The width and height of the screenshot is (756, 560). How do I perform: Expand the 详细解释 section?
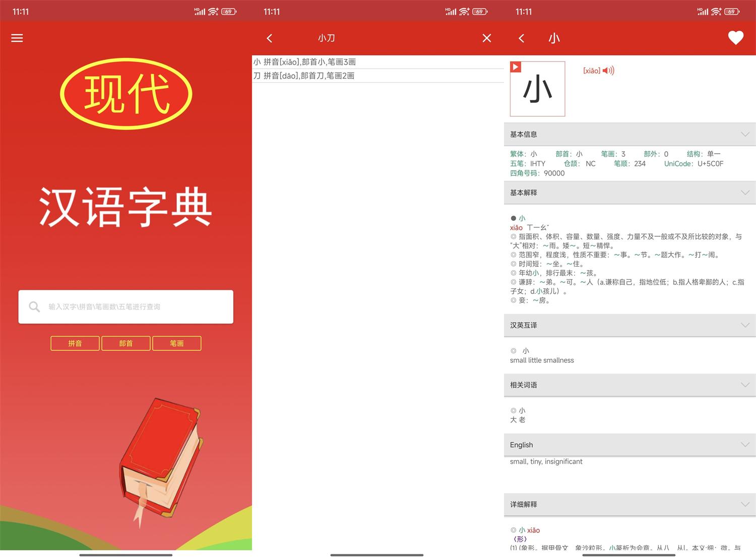point(745,504)
